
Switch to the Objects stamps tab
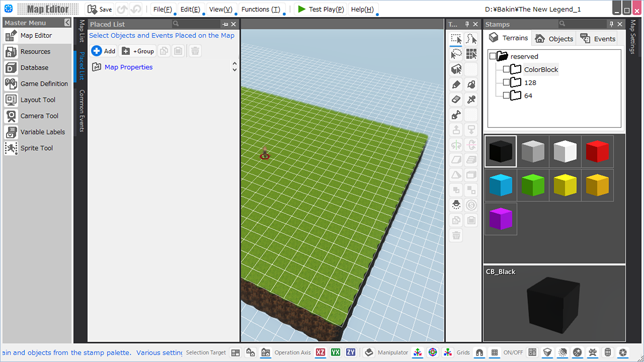pos(554,39)
